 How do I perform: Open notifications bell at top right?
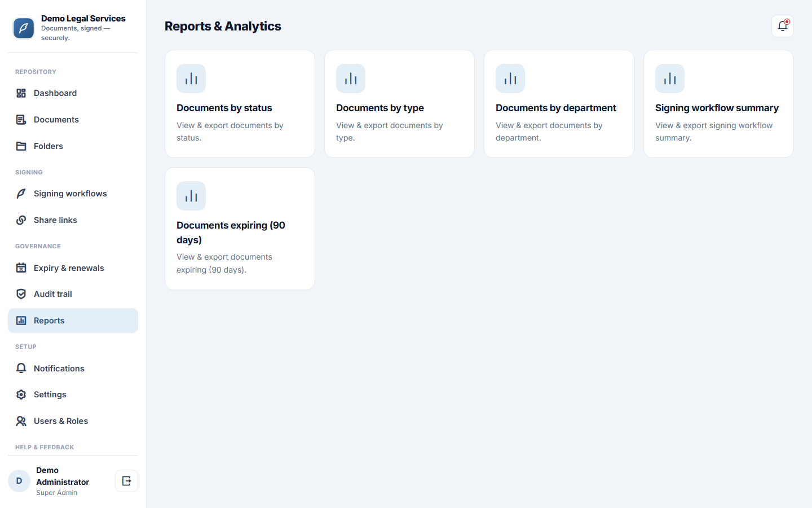tap(783, 26)
